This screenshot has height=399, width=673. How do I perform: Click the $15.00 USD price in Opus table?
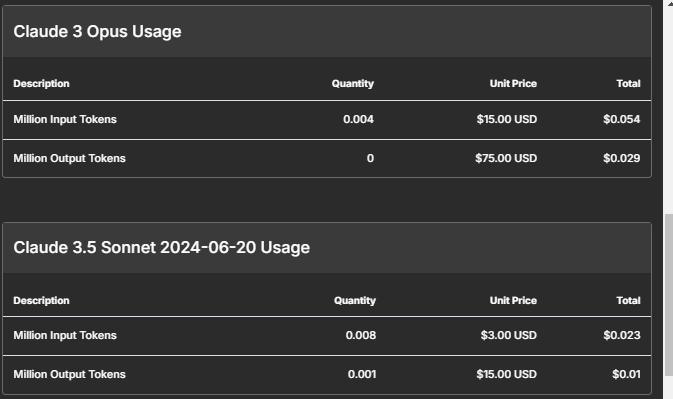coord(506,119)
